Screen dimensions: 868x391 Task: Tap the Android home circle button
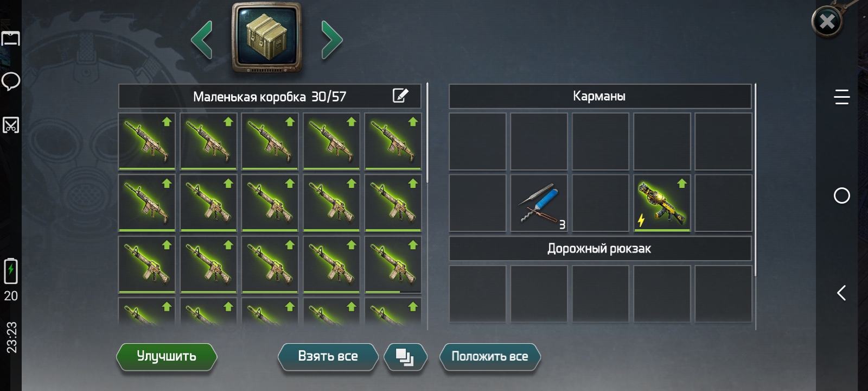pos(842,195)
